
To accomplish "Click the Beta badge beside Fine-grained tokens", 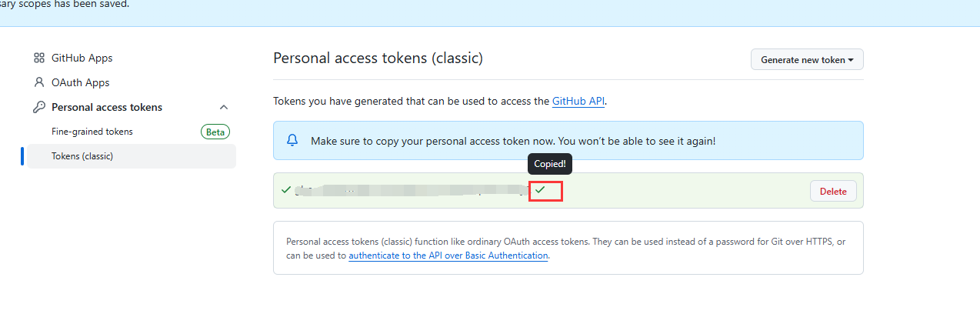I will (215, 132).
